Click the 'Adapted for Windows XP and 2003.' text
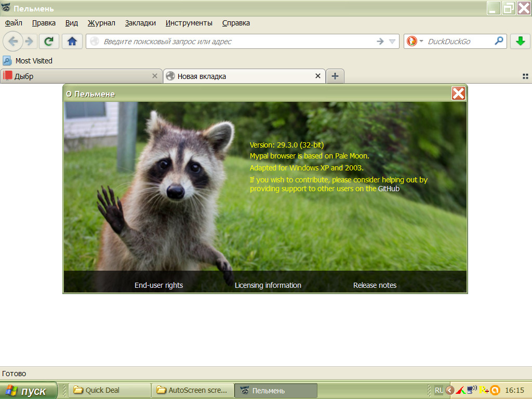Screen dimensions: 532x399 [x=307, y=168]
